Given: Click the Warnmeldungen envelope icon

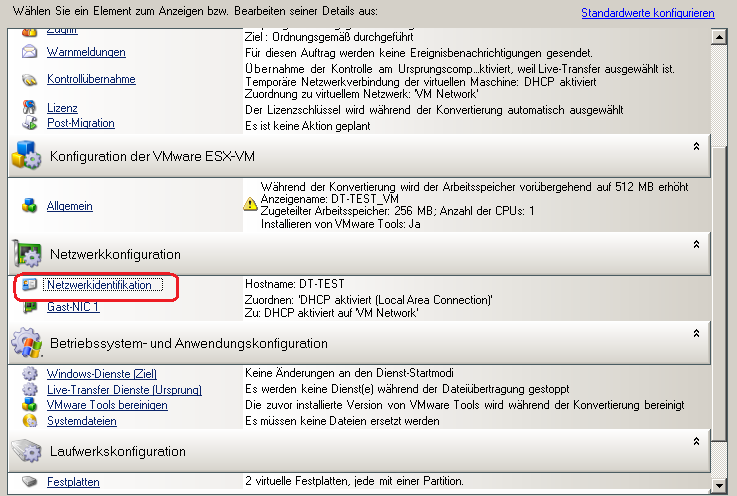Looking at the screenshot, I should click(30, 52).
